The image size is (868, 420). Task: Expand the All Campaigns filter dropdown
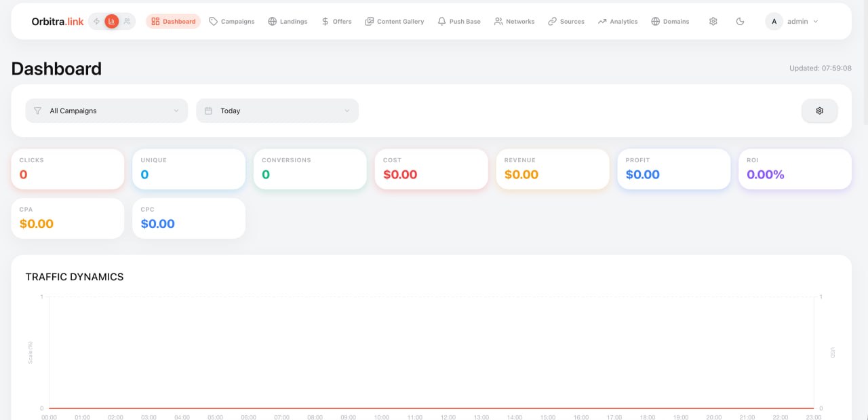tap(106, 111)
